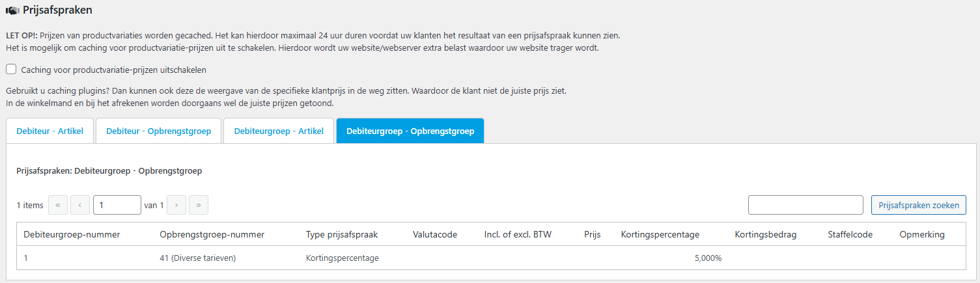Open debiteurgroep number 1 link
980x283 pixels.
click(26, 258)
